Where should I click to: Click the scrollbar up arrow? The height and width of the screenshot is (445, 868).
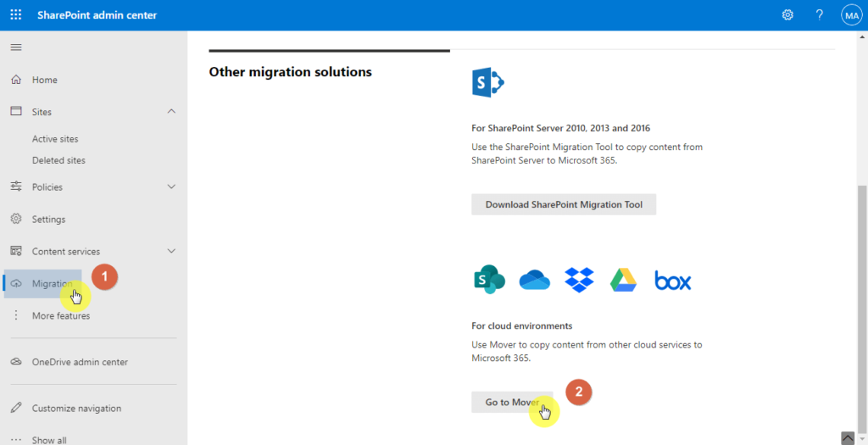[x=862, y=36]
